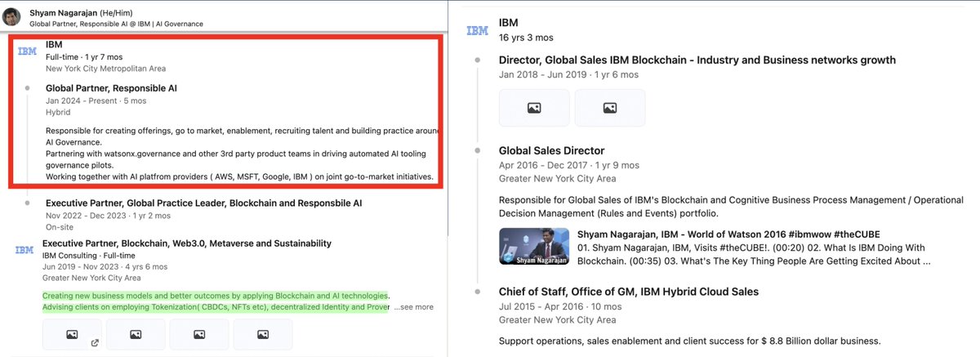Click the 'IBM Consulting · Full-time' text
Screen dimensions: 980x357
(x=91, y=255)
